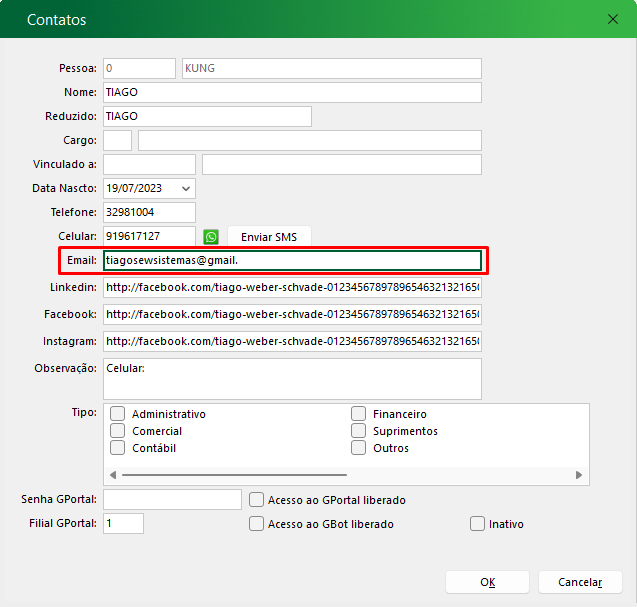Enable the Comercial checkbox
637x607 pixels.
pos(118,431)
